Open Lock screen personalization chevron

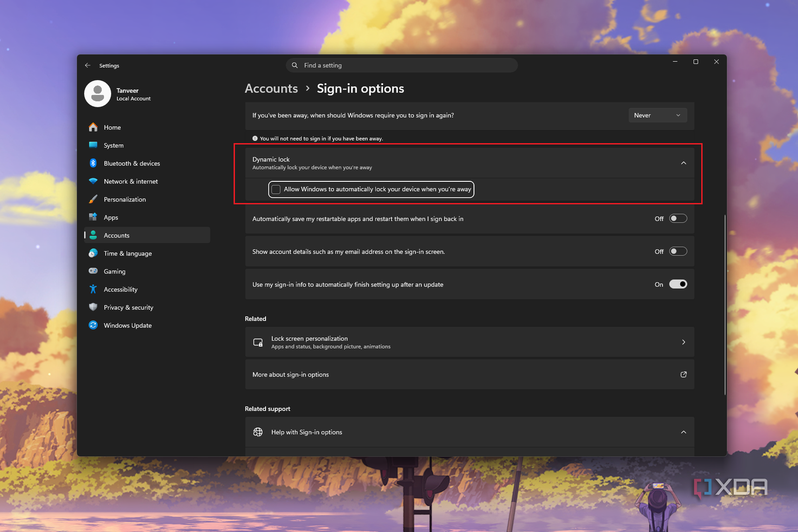(683, 342)
